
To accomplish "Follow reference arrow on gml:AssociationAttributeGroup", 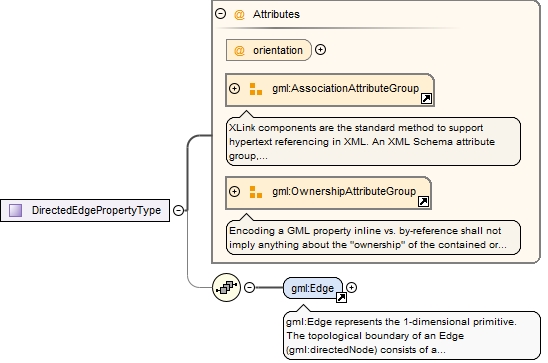I will (426, 99).
